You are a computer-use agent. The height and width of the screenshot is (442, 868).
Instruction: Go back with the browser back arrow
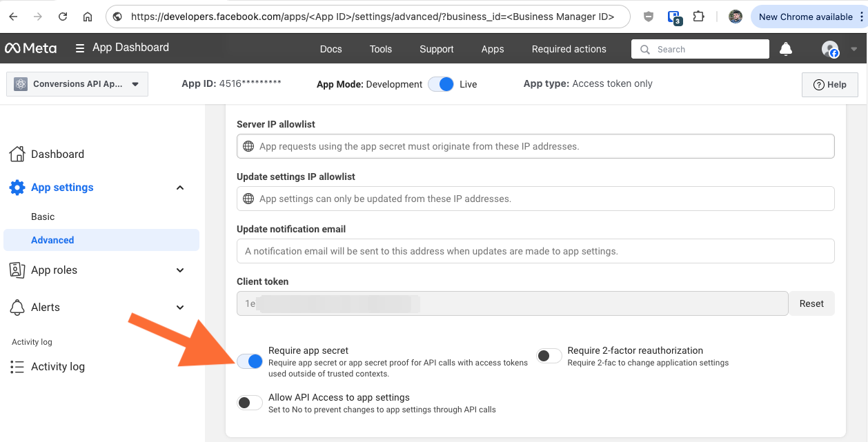[13, 17]
